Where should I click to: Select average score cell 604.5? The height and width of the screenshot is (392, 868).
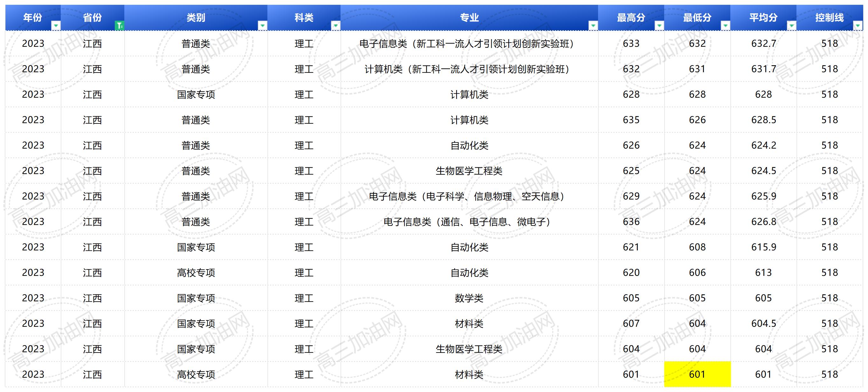763,324
